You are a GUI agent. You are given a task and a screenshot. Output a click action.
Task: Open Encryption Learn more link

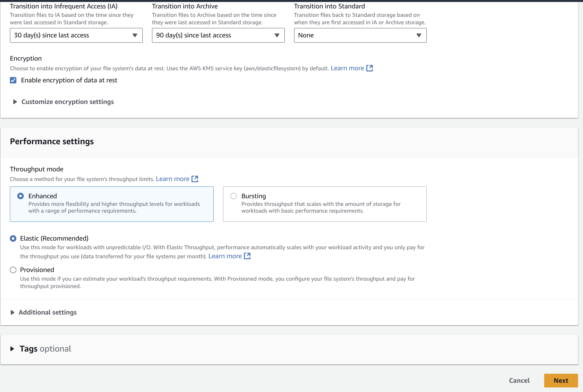(x=347, y=68)
